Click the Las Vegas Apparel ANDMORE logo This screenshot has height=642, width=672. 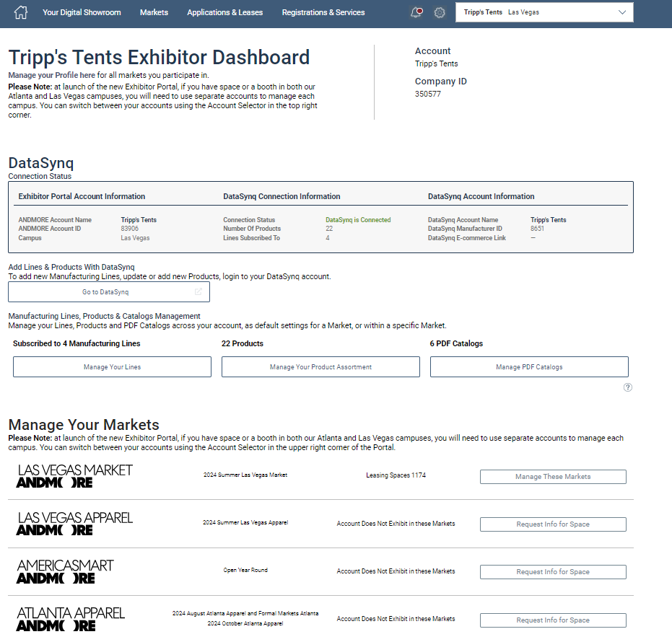74,524
